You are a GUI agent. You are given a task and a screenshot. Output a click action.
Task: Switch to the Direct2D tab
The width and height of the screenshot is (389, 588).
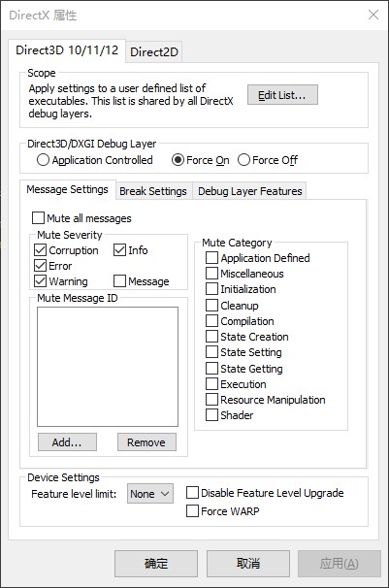pyautogui.click(x=154, y=51)
